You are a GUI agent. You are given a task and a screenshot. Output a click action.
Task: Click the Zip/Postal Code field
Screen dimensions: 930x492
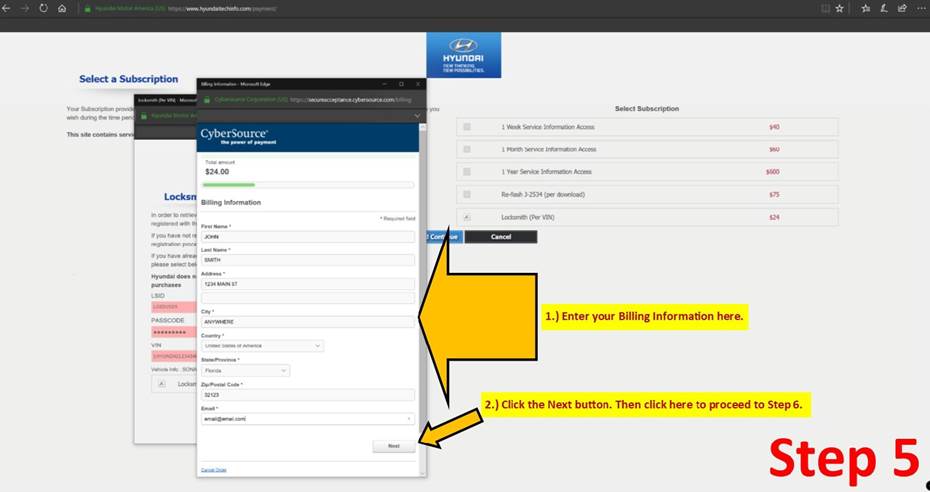(308, 395)
